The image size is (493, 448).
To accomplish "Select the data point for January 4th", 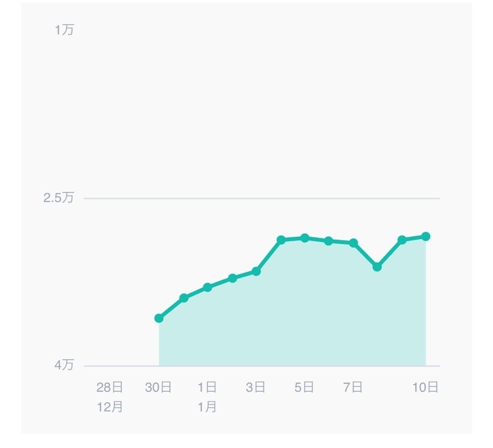I will [x=281, y=240].
